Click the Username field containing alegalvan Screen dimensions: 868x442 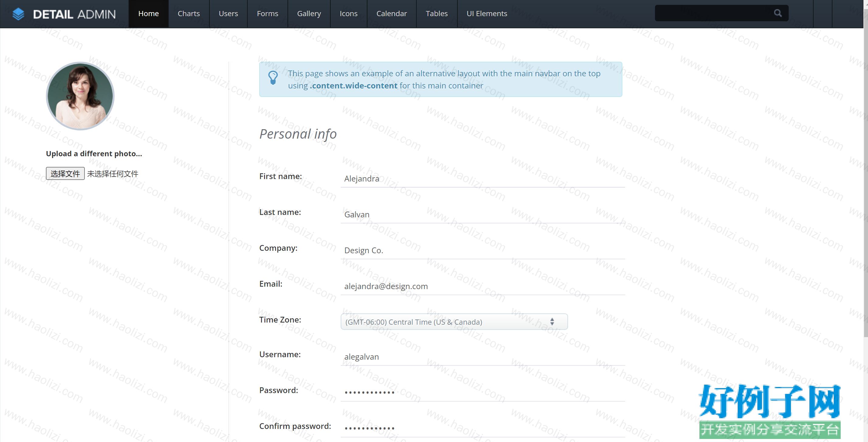pos(483,357)
